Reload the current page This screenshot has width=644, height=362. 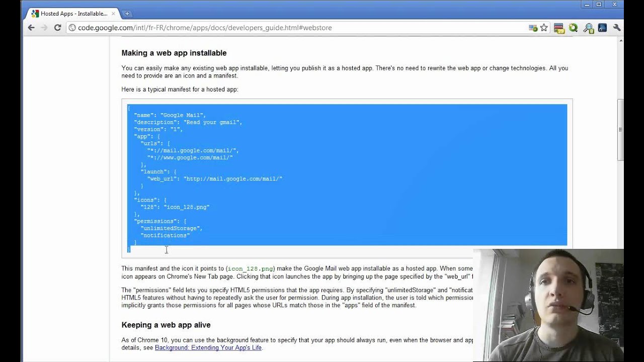[x=57, y=28]
